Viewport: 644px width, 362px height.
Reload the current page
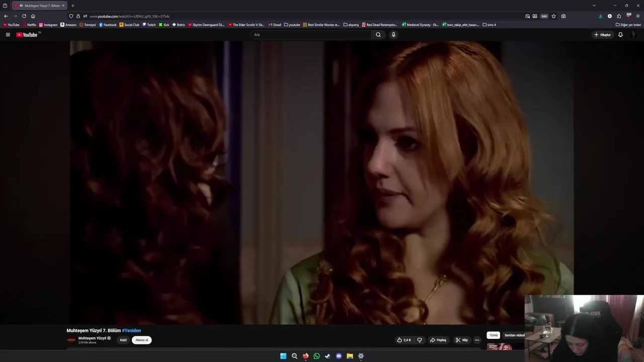tap(24, 16)
